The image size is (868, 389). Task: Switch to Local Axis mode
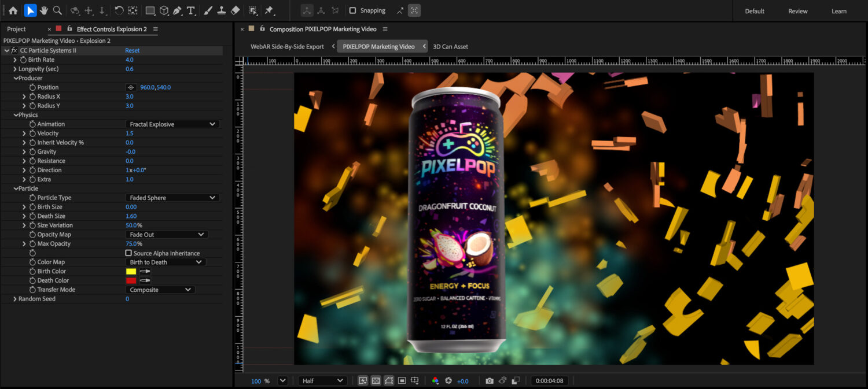coord(307,10)
